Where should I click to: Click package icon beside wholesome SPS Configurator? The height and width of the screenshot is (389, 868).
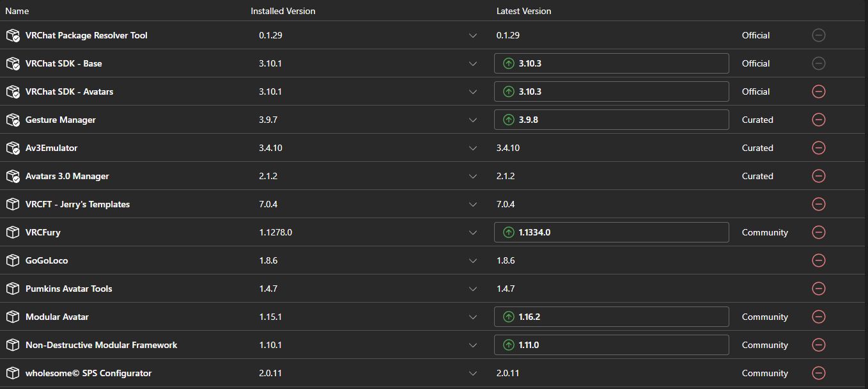tap(13, 373)
